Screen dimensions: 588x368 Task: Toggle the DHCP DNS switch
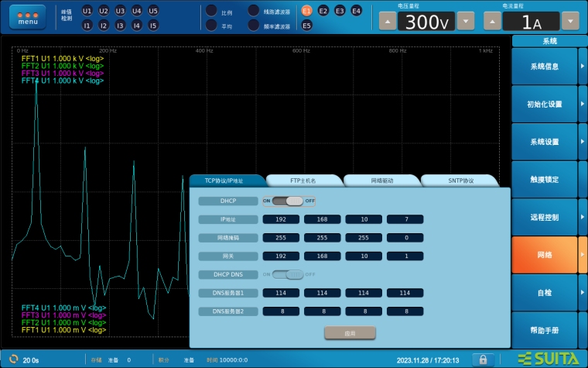point(289,274)
